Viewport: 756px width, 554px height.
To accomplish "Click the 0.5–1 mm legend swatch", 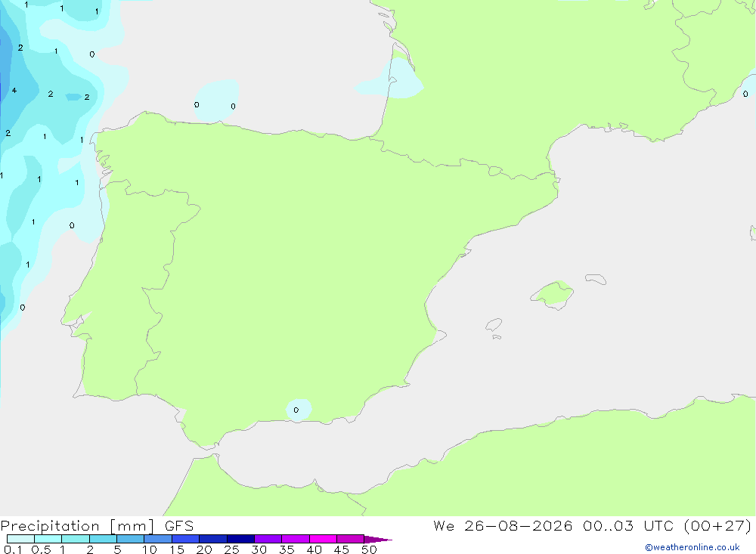I will click(48, 539).
